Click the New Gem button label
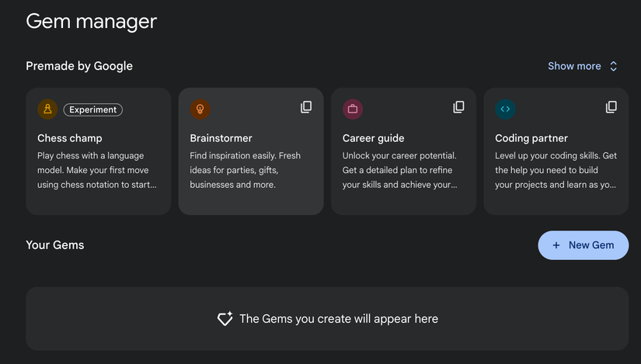641x364 pixels. coord(591,245)
